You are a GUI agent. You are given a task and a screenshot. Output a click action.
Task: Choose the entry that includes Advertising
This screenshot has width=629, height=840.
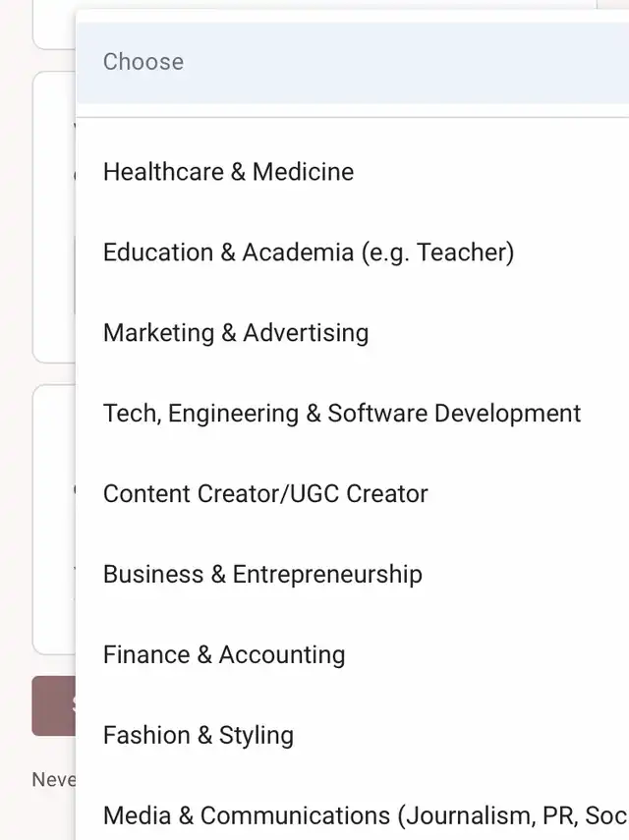click(x=353, y=333)
